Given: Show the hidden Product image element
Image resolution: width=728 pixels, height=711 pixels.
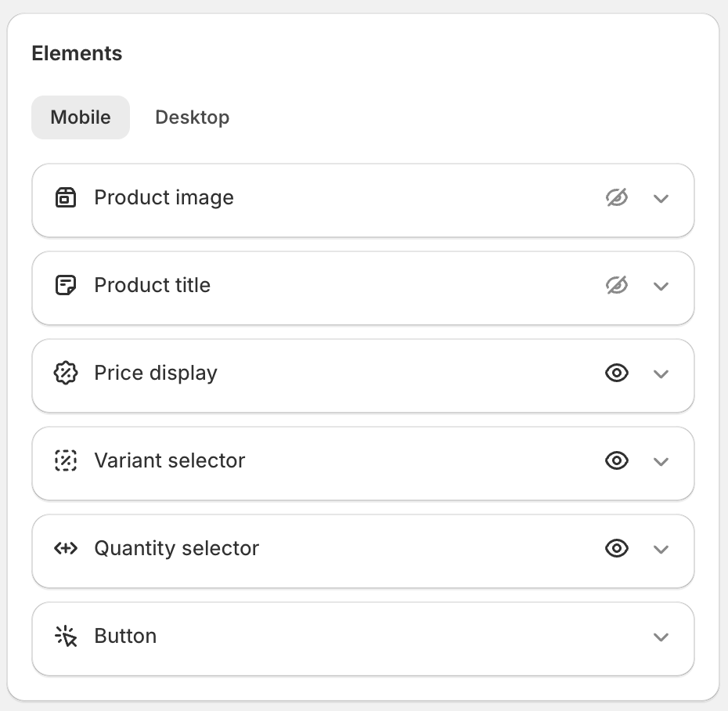Looking at the screenshot, I should click(617, 198).
